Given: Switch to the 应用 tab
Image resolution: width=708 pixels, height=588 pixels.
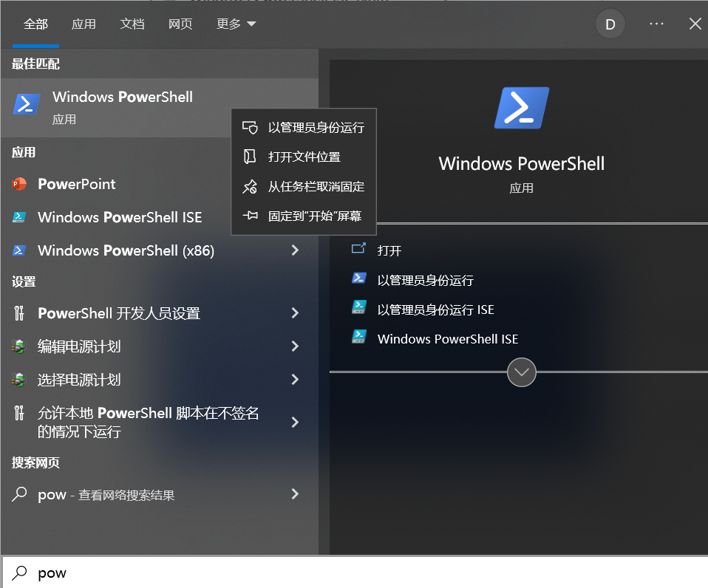Looking at the screenshot, I should pos(84,24).
